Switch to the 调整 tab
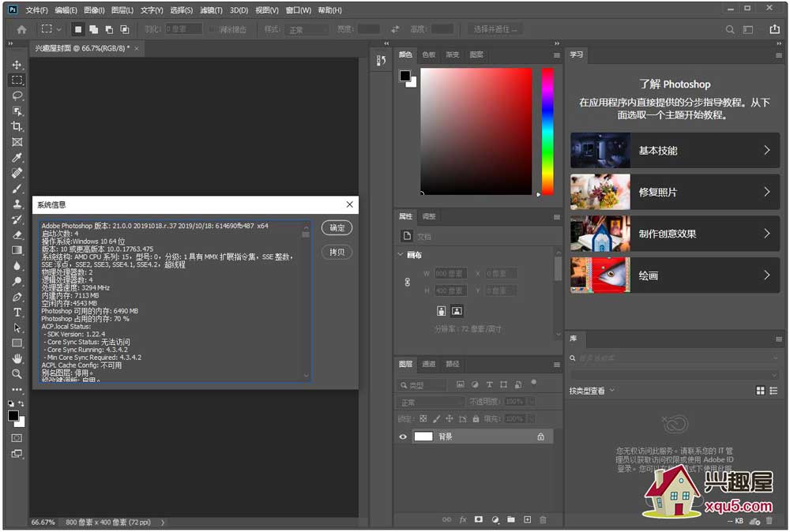Image resolution: width=790 pixels, height=532 pixels. click(x=429, y=216)
